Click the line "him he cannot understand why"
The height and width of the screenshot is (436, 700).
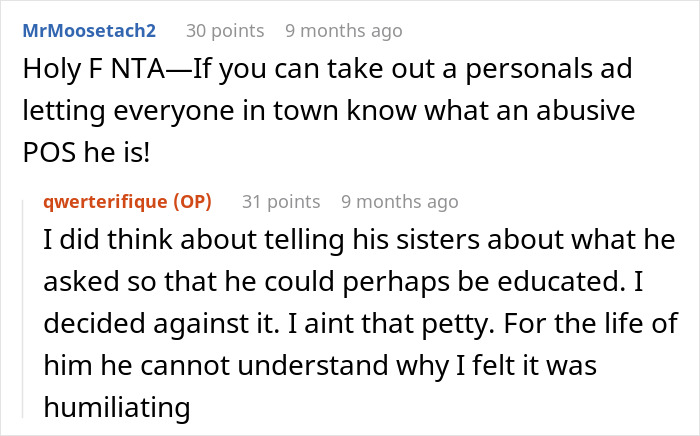(x=240, y=367)
